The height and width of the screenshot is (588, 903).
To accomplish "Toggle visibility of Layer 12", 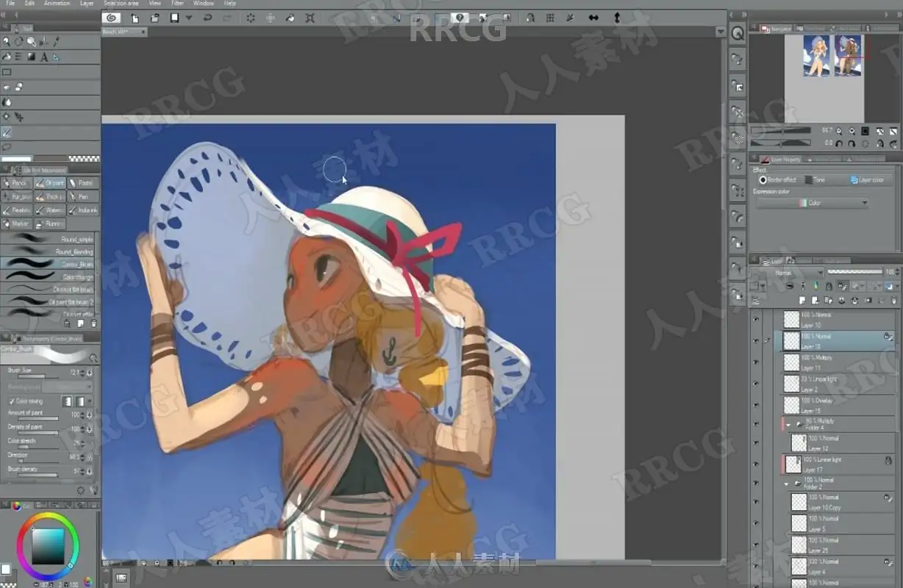I will (x=756, y=442).
